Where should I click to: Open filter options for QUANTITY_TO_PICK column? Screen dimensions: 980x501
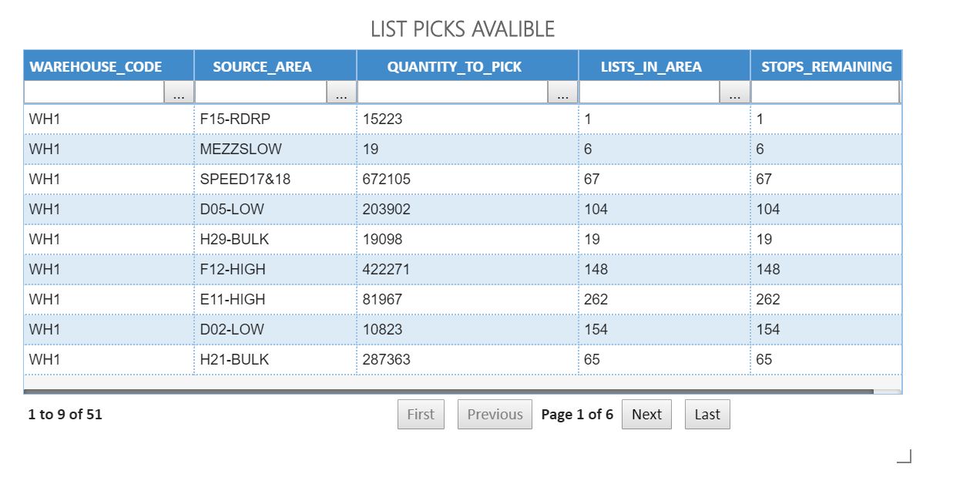(563, 93)
